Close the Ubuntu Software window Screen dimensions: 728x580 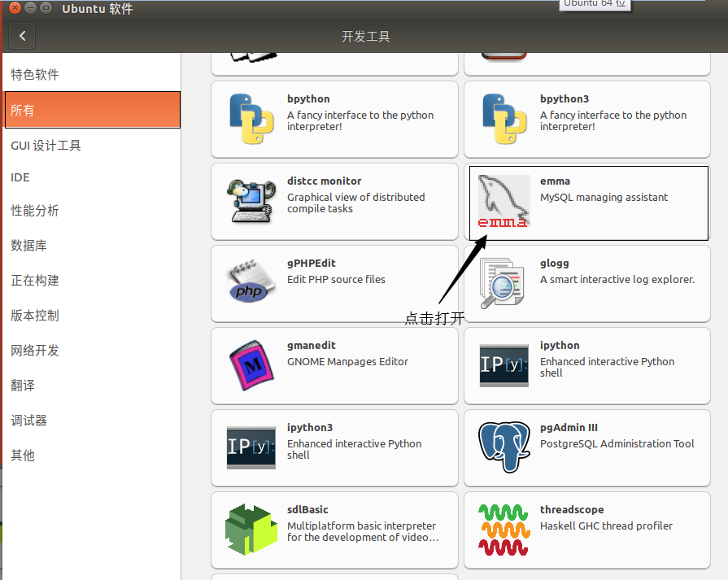(15, 8)
